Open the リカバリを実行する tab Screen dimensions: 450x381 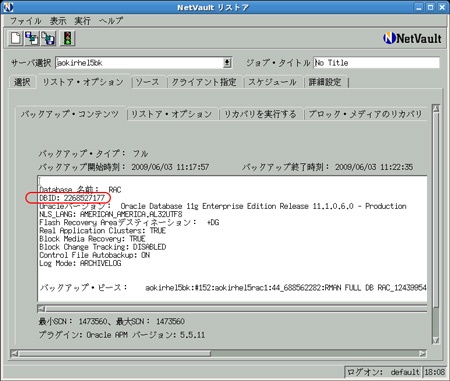click(x=260, y=114)
